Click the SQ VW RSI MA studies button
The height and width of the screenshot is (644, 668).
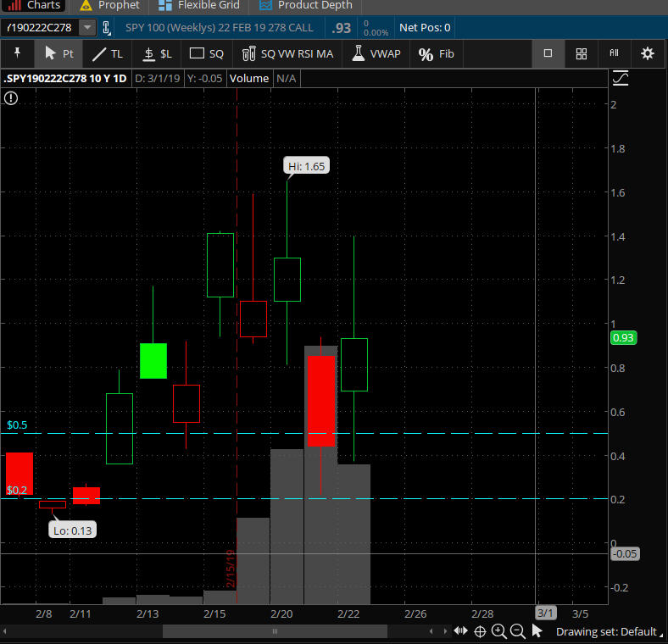click(x=287, y=53)
